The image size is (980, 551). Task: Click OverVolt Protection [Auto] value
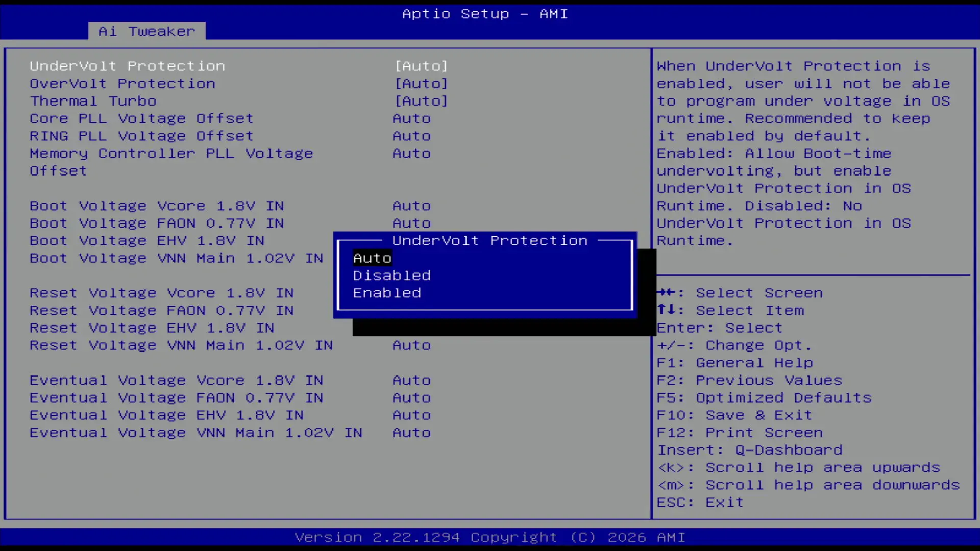[421, 84]
